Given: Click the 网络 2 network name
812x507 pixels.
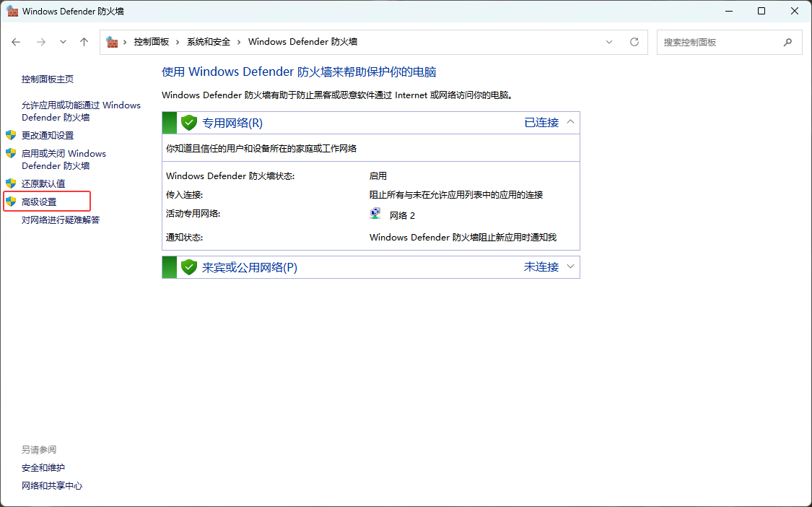Looking at the screenshot, I should pyautogui.click(x=402, y=216).
